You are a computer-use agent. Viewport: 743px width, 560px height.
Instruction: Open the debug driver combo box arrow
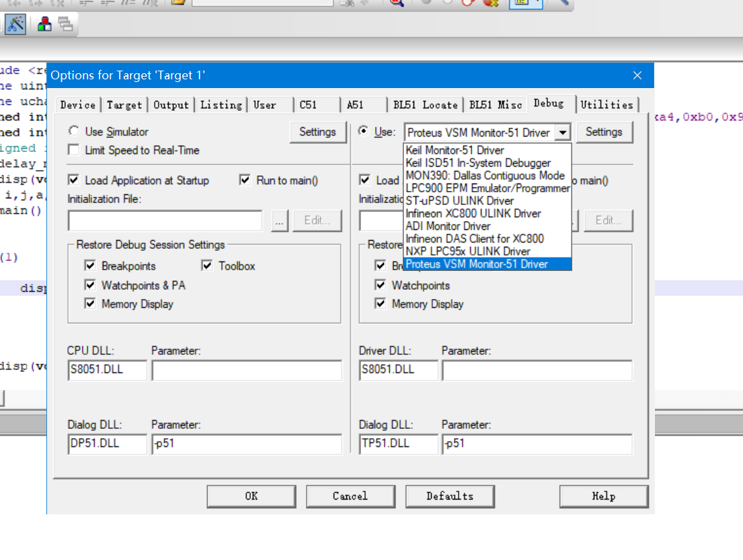(563, 132)
